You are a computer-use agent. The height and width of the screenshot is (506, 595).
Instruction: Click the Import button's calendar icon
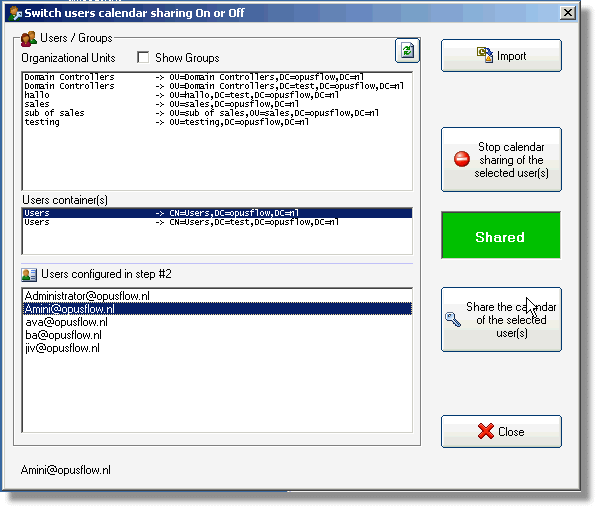(485, 55)
